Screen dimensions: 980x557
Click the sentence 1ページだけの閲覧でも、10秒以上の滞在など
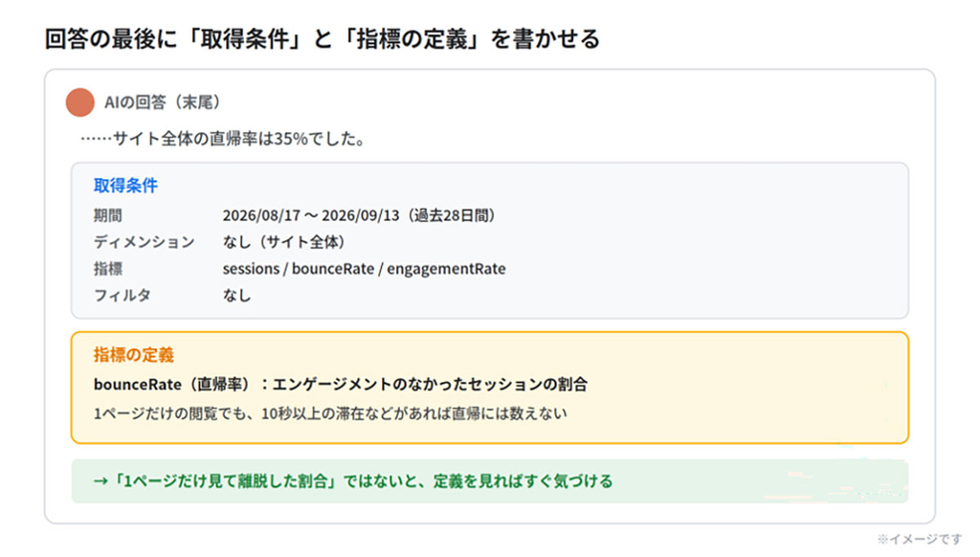[330, 413]
